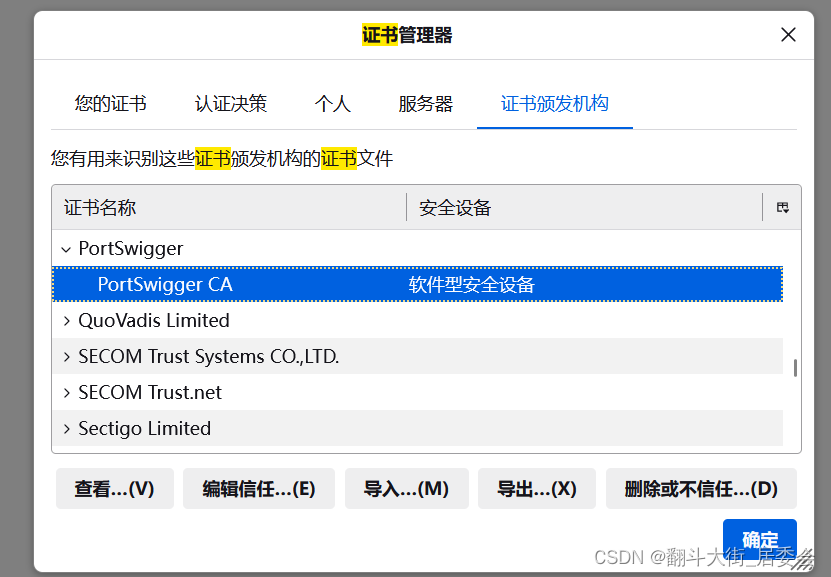Click the 查看...(V) button
Screen dimensions: 831x577
(x=114, y=489)
